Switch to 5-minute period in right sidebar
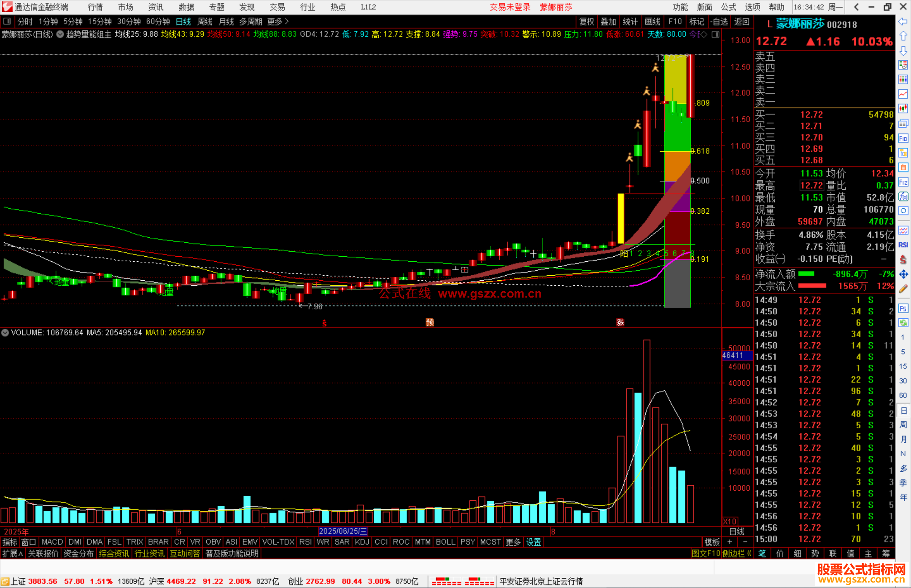 click(x=903, y=352)
